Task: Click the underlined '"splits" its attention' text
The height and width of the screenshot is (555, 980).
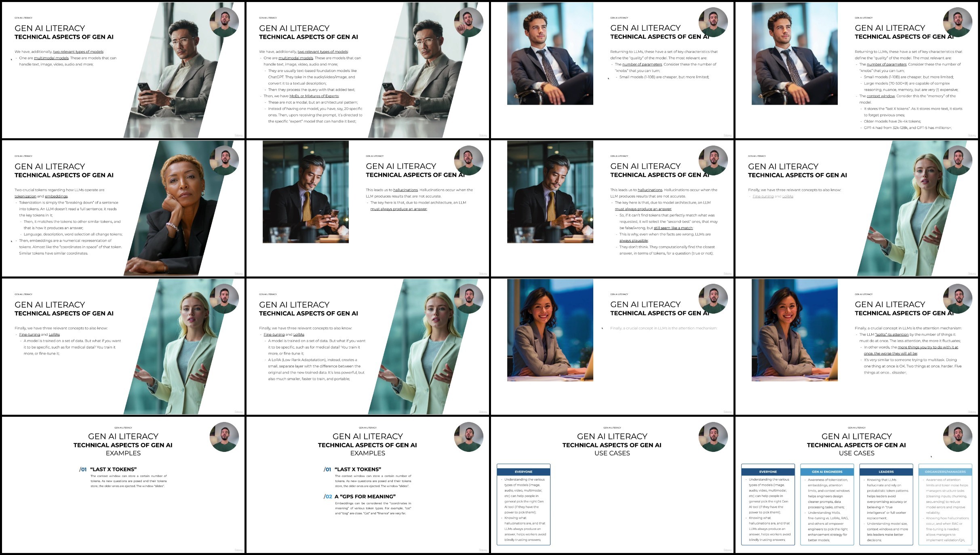Action: pyautogui.click(x=891, y=335)
